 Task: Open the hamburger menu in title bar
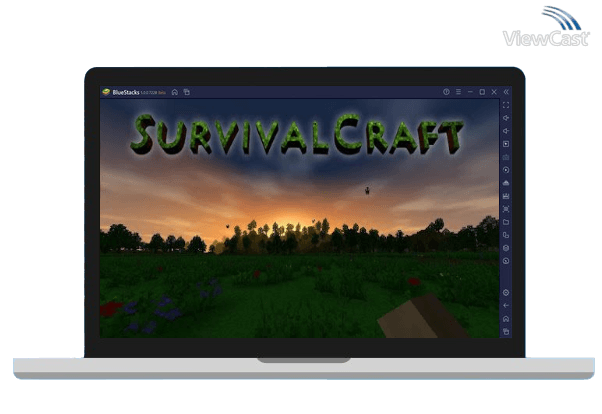point(458,92)
